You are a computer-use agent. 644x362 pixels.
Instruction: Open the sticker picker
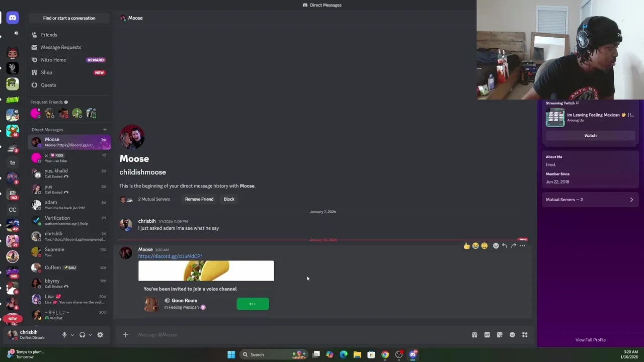[500, 335]
